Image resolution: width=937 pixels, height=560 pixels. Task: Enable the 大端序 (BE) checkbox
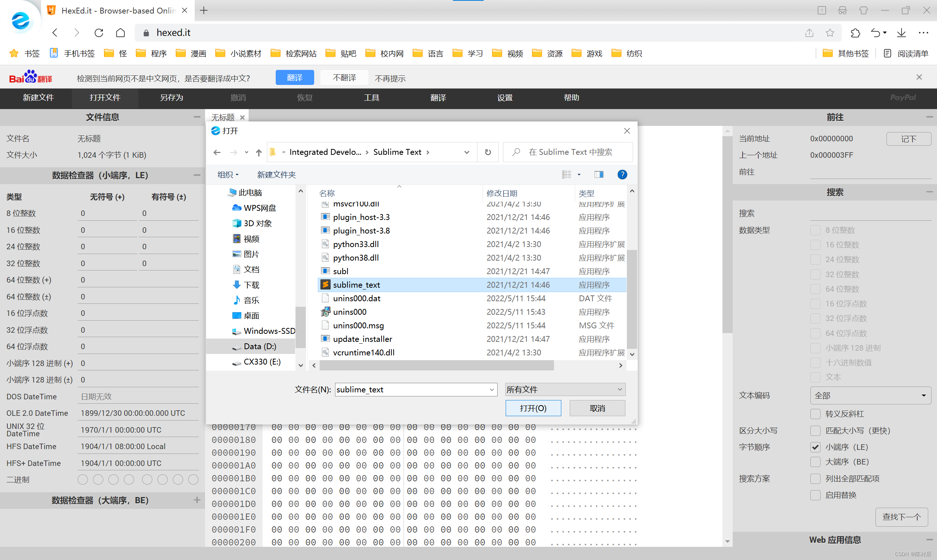click(x=815, y=462)
